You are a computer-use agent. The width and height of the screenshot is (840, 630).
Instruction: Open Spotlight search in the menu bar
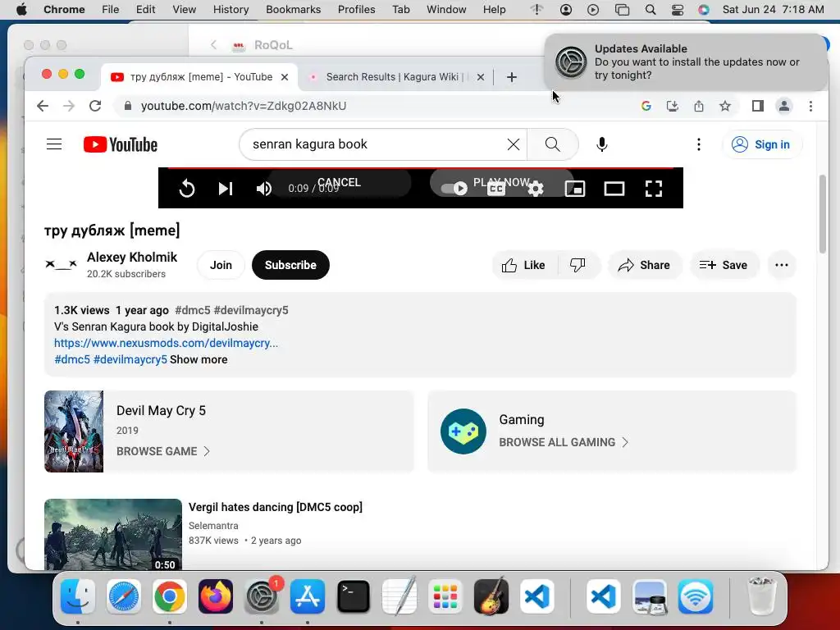point(651,9)
